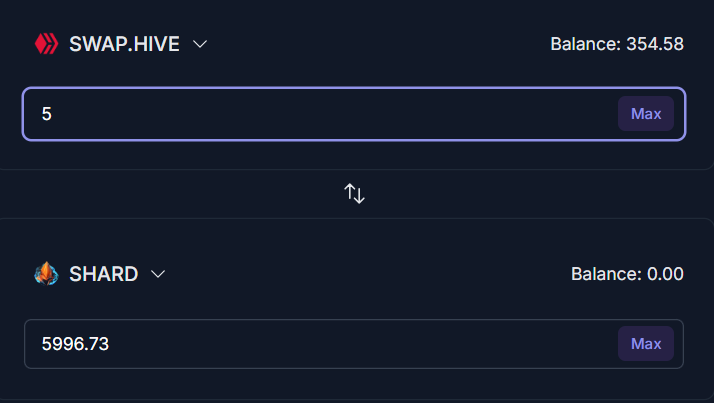Expand the SHARD token chevron
The width and height of the screenshot is (714, 403).
[158, 274]
